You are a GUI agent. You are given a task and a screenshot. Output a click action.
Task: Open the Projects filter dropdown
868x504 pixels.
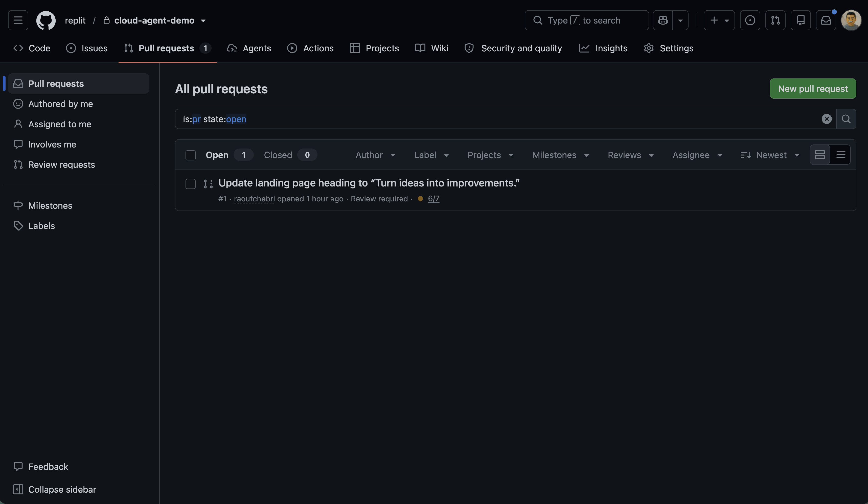pos(490,155)
